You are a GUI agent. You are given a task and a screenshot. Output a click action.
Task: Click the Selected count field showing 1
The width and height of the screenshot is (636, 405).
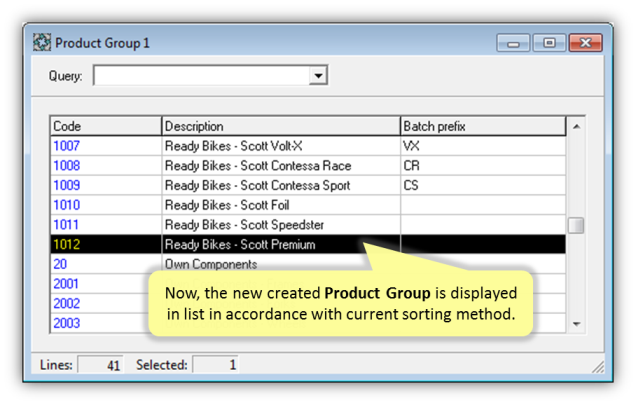coord(215,364)
